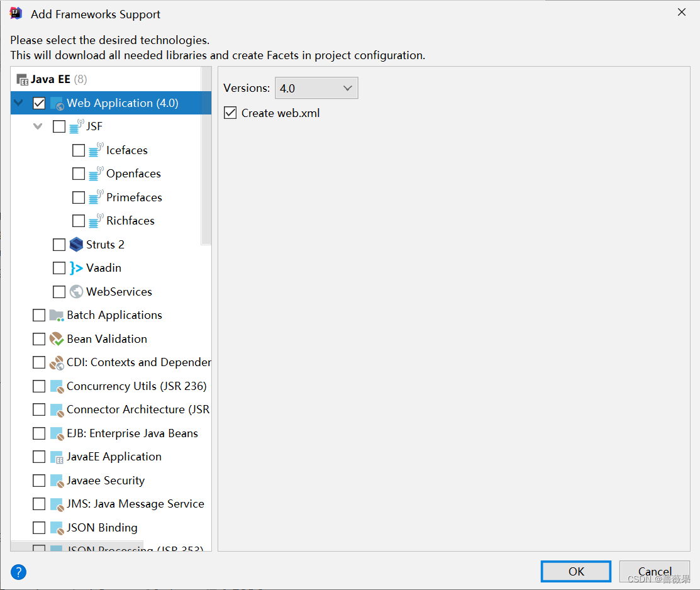Select the Bean Validation row label
700x590 pixels.
[107, 339]
